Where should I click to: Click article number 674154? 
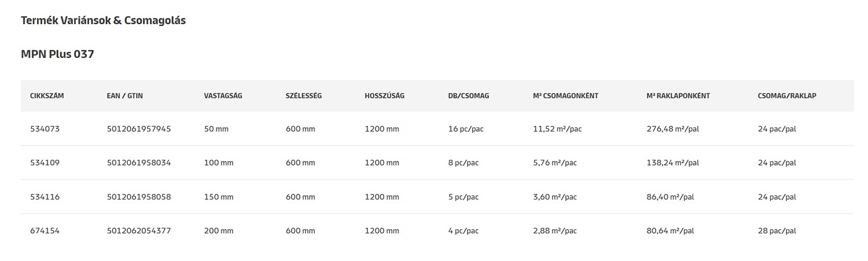pyautogui.click(x=45, y=231)
